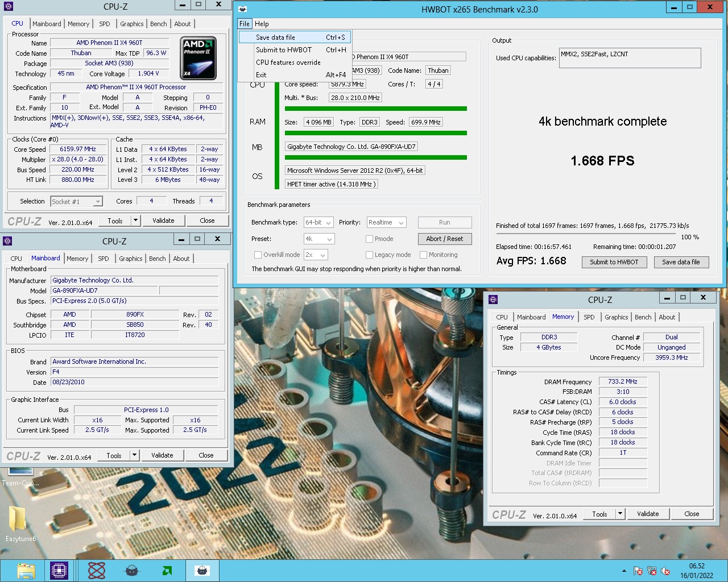Open the CPU-Z taskbar icon

[59, 570]
